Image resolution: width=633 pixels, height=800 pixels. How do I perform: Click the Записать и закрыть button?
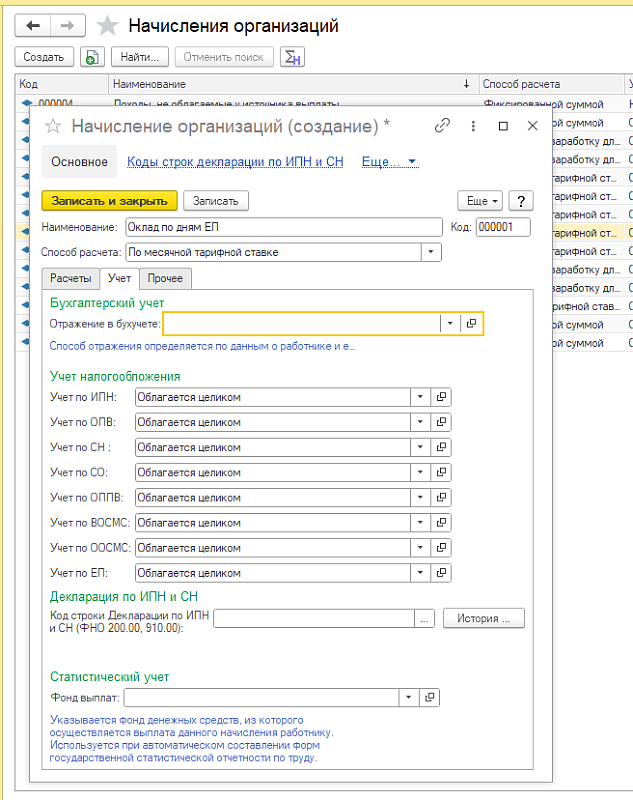(109, 200)
